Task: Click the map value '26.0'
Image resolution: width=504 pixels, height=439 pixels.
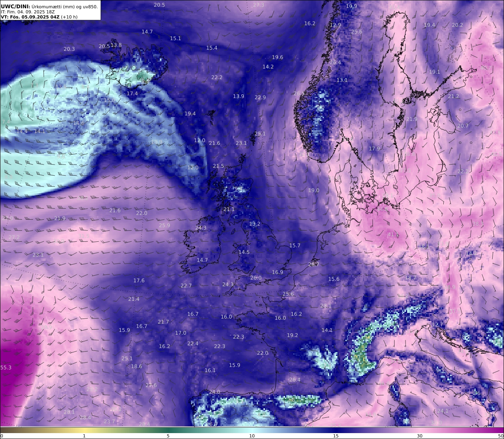Action: [x=256, y=278]
